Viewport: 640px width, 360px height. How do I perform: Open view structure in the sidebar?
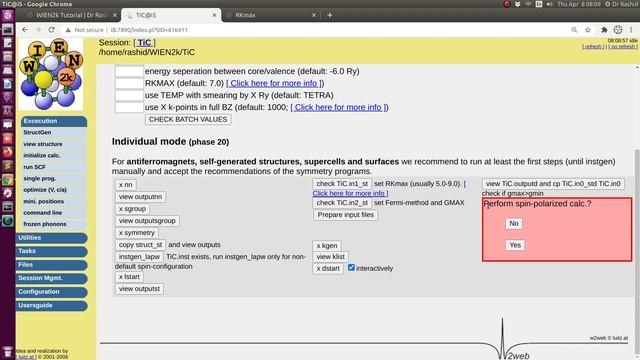[43, 144]
